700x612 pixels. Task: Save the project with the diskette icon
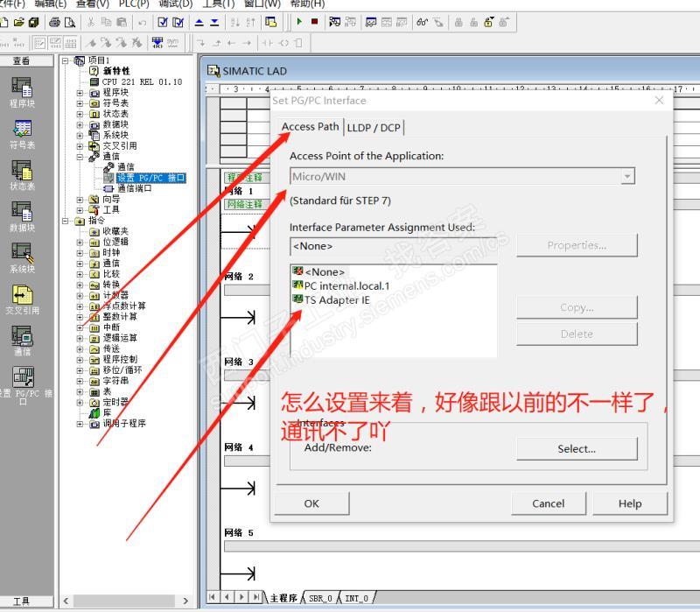click(x=34, y=22)
